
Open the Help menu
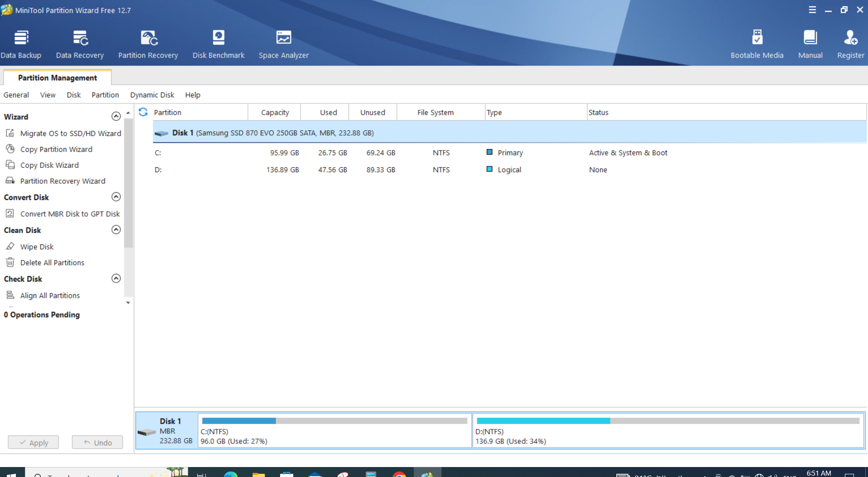click(193, 95)
